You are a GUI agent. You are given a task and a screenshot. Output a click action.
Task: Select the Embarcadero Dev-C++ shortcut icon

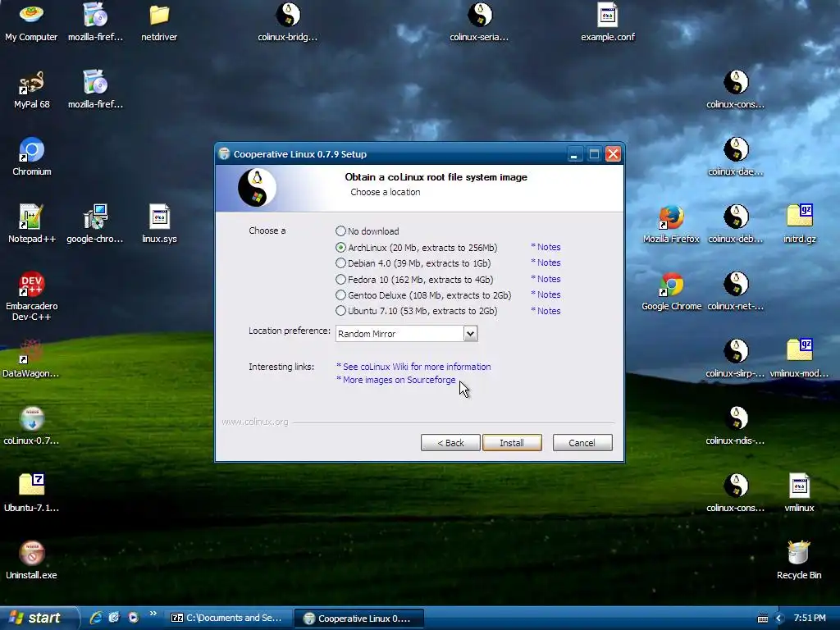[31, 296]
